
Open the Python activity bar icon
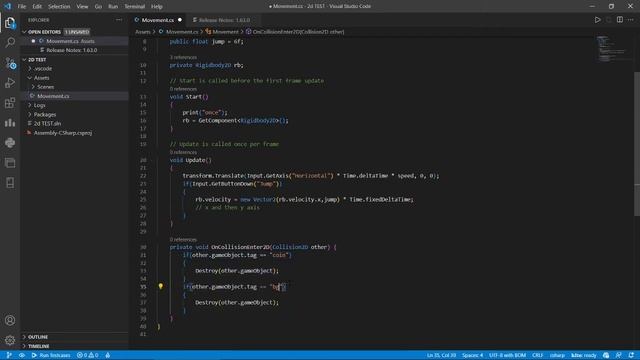(x=10, y=142)
